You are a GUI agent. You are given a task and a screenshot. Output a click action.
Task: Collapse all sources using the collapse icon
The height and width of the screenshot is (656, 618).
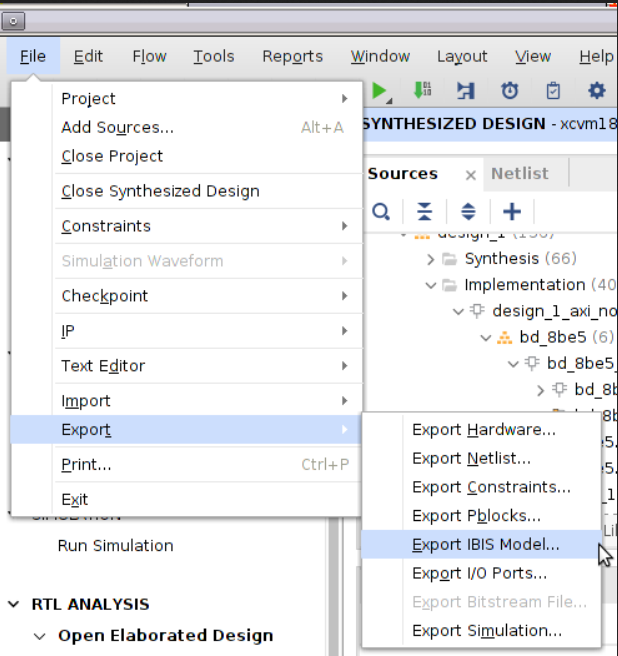424,212
